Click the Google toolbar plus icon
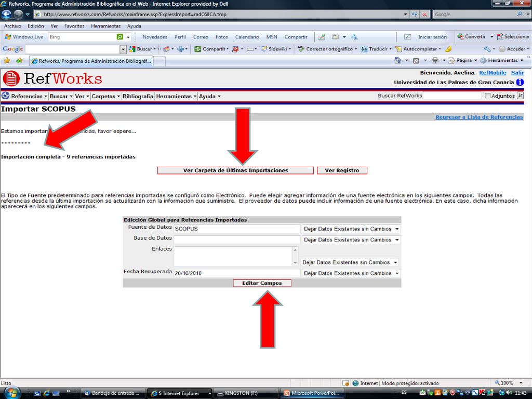Screen dimensions: 532x399 coord(180,49)
